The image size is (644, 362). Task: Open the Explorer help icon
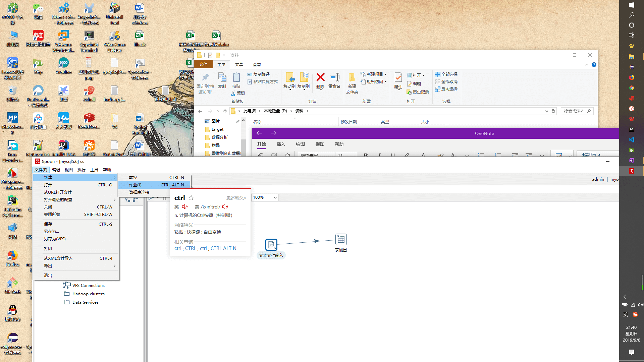tap(594, 65)
